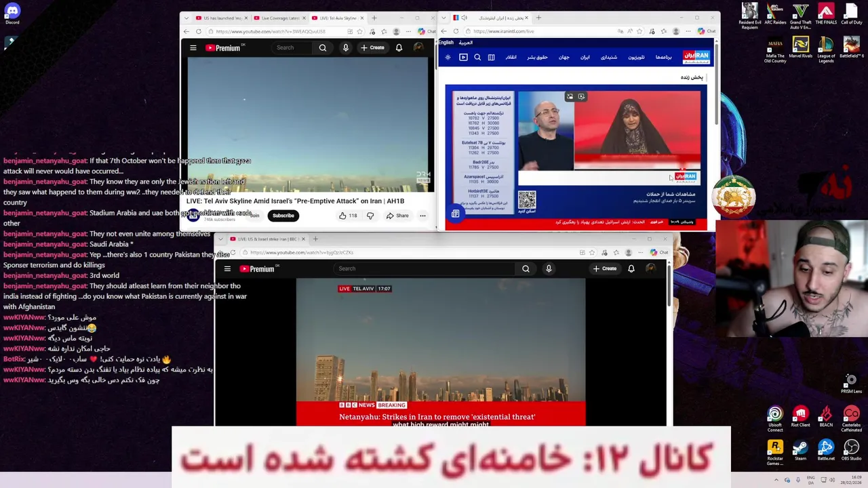The height and width of the screenshot is (488, 868).
Task: Open BEACN desktop app icon
Action: [x=826, y=417]
